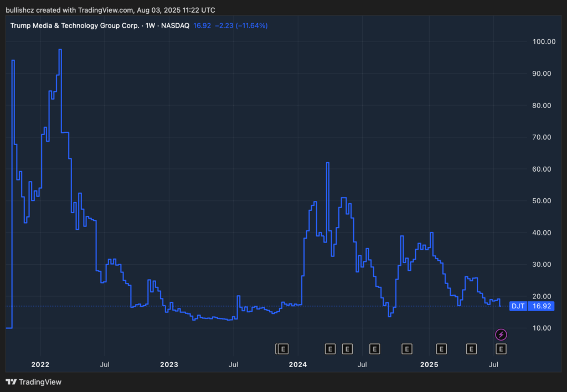Viewport: 567px width, 392px height.
Task: Click the Jul label between 2022 and 2023
Action: pyautogui.click(x=105, y=364)
